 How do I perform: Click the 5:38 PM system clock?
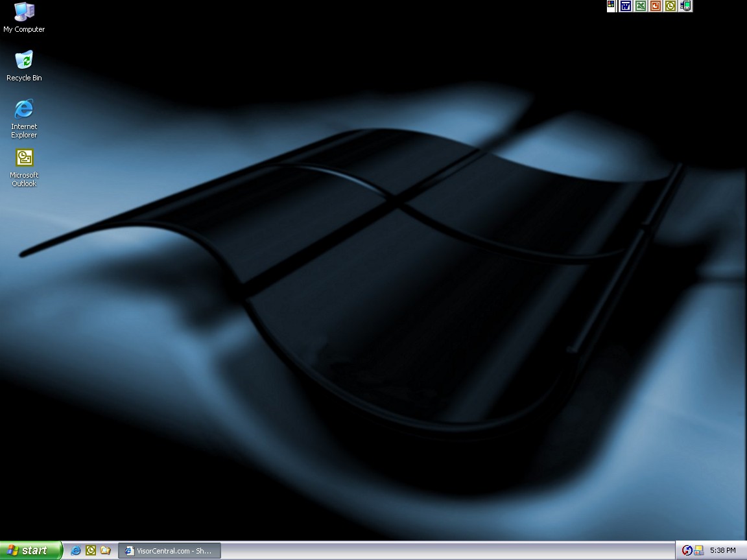pyautogui.click(x=722, y=550)
